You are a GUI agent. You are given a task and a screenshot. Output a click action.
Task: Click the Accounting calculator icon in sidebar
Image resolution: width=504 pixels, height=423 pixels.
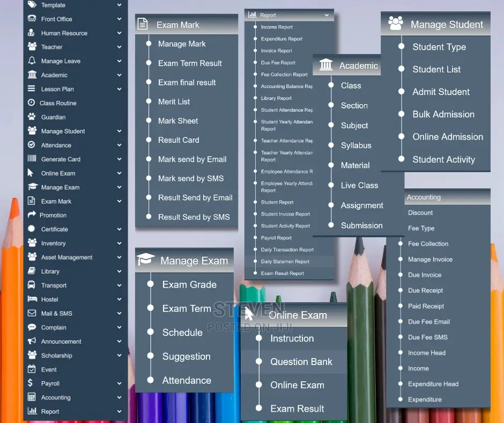[x=32, y=397]
